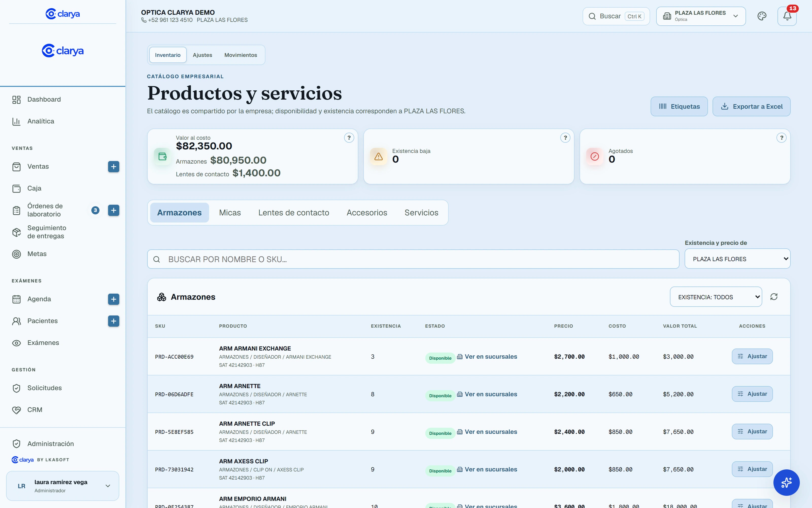Open the notifications bell

coord(787,16)
